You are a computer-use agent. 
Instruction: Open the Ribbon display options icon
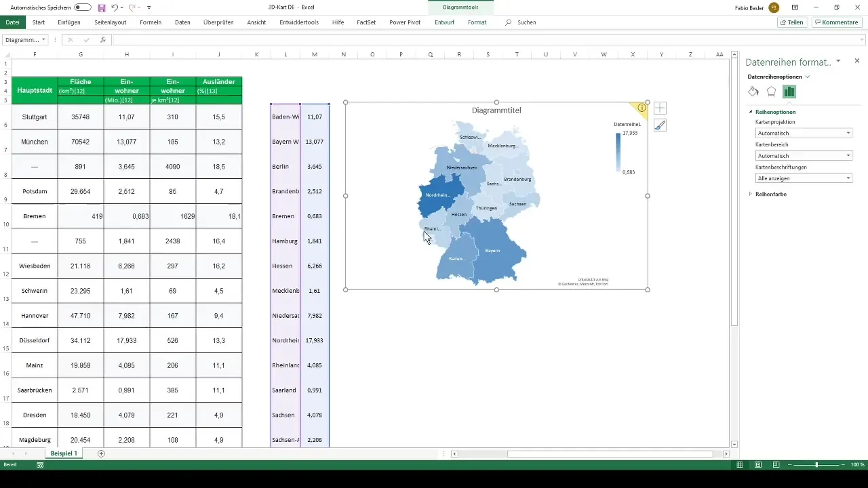click(x=795, y=7)
